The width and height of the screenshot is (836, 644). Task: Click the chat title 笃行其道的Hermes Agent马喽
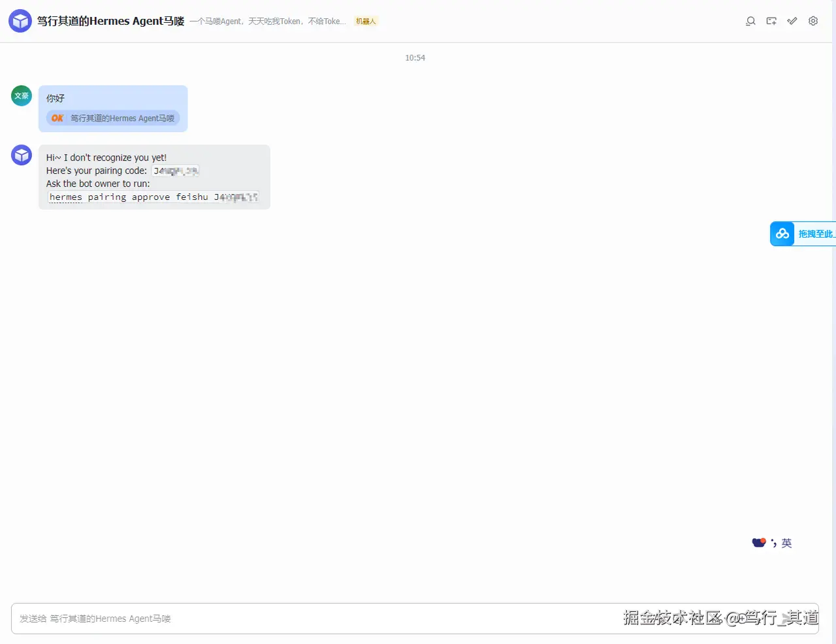coord(110,21)
